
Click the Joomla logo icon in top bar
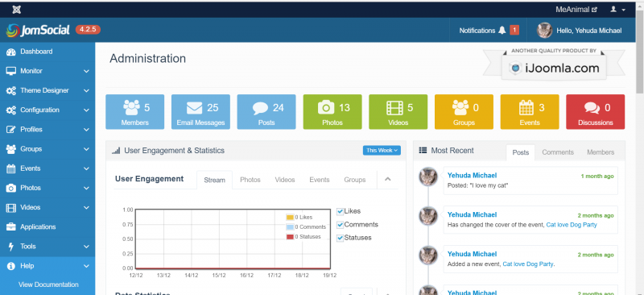17,10
